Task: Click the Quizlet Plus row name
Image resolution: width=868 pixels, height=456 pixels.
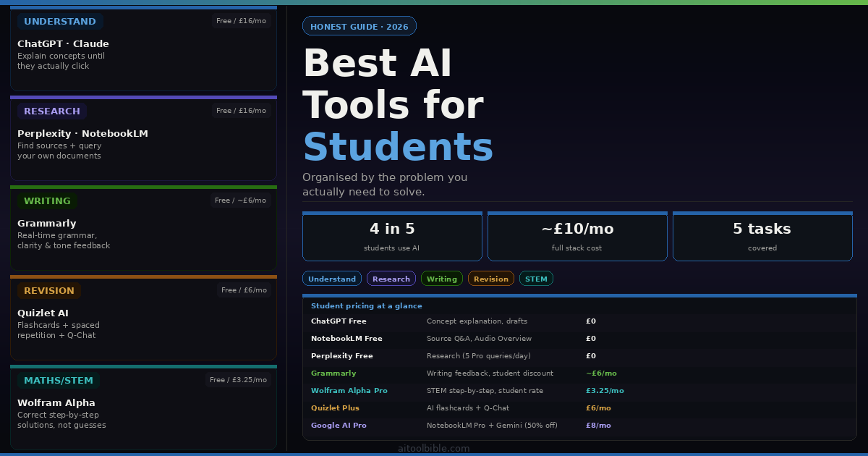Action: 335,408
